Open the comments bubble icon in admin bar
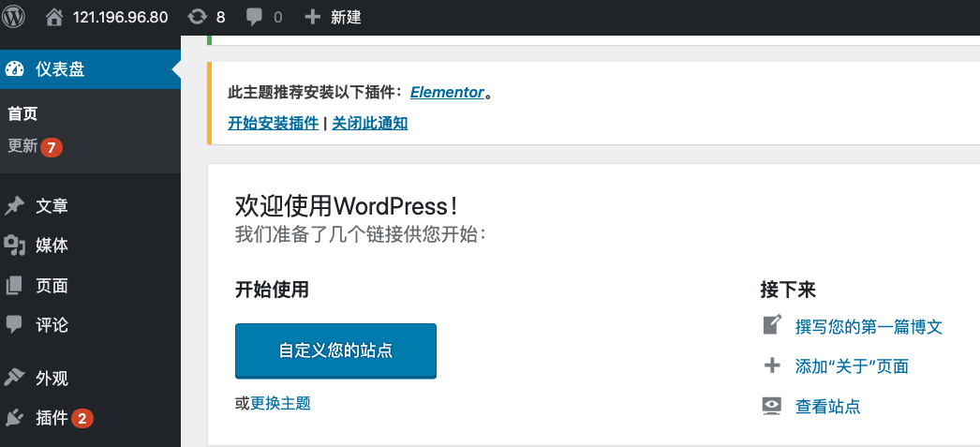This screenshot has height=447, width=980. tap(254, 17)
